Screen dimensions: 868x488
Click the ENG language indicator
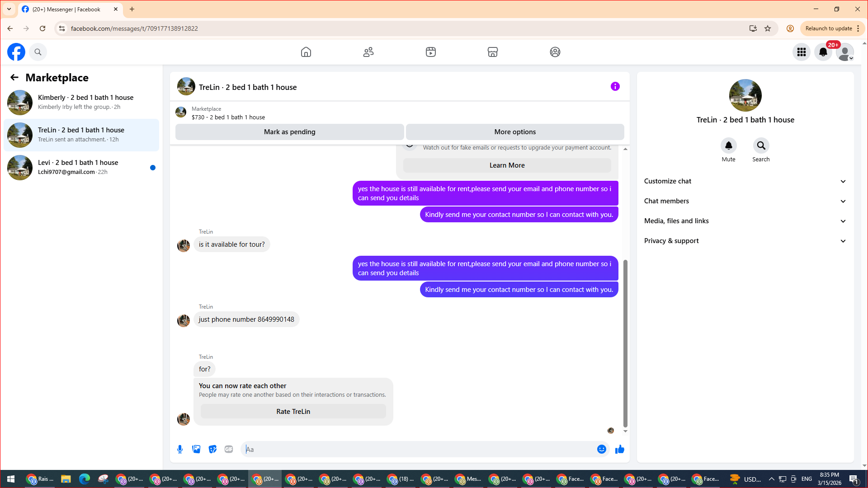tap(807, 479)
